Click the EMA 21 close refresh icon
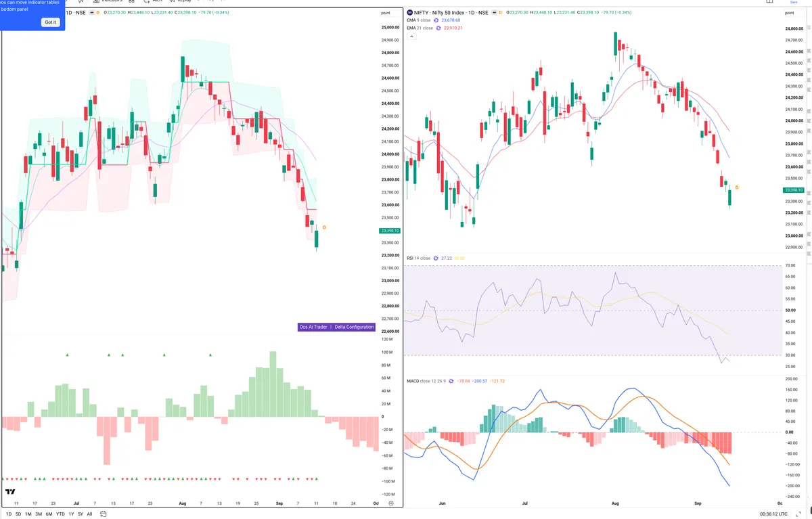The width and height of the screenshot is (812, 519). (x=438, y=28)
